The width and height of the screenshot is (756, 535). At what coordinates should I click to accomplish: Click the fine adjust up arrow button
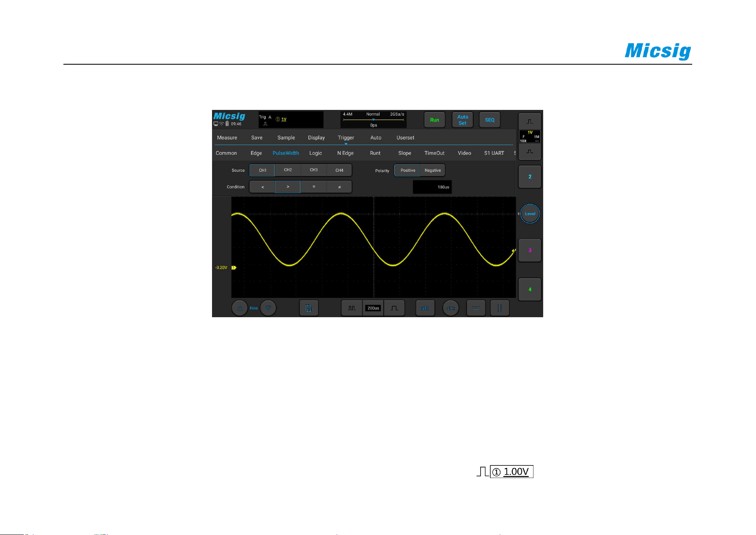[x=239, y=308]
